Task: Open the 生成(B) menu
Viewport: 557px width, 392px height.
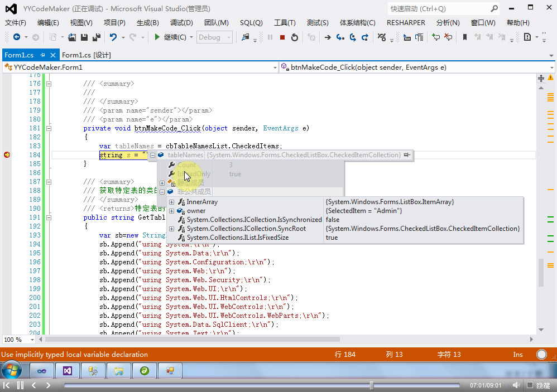Action: (148, 23)
